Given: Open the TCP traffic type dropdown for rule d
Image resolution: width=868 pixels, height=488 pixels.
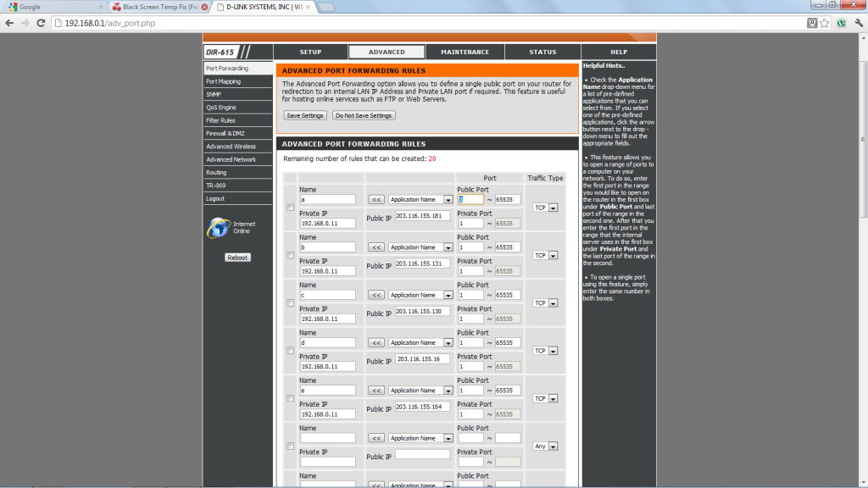Looking at the screenshot, I should (545, 351).
